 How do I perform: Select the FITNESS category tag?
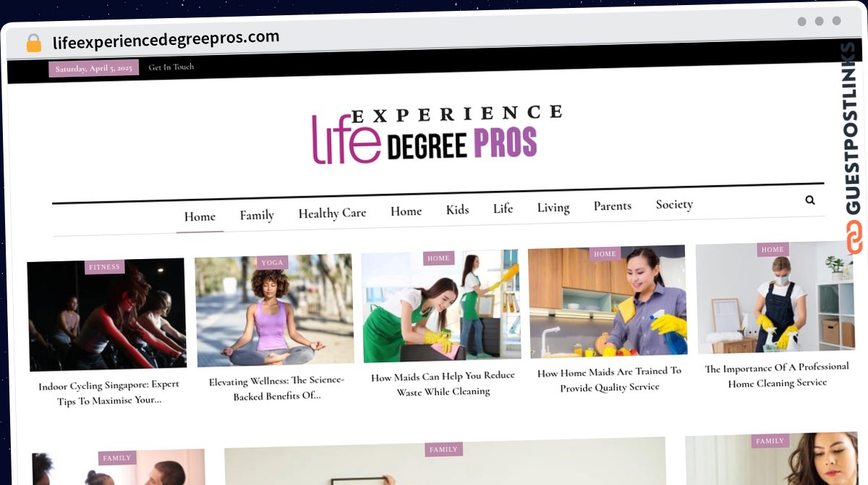(104, 267)
